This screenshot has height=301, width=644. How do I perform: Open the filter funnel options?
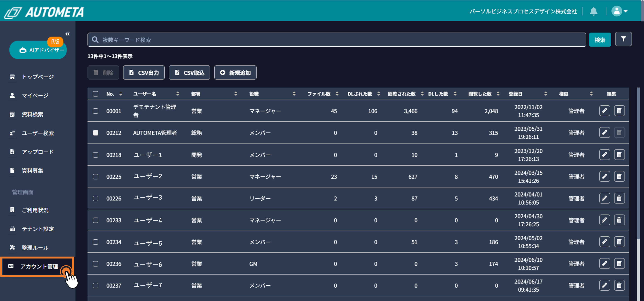[x=623, y=39]
